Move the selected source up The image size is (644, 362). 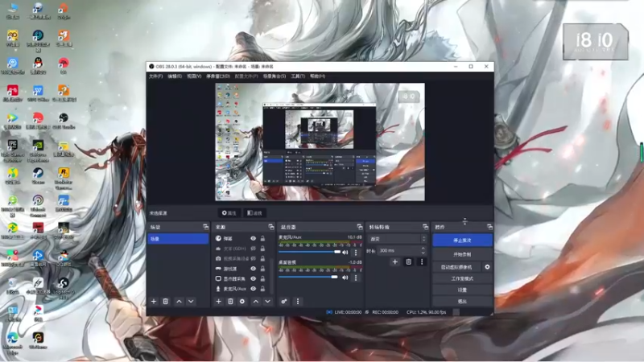[256, 301]
